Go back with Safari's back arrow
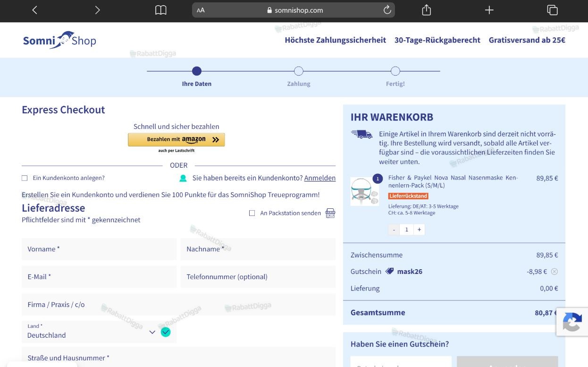This screenshot has height=367, width=588. coord(34,10)
